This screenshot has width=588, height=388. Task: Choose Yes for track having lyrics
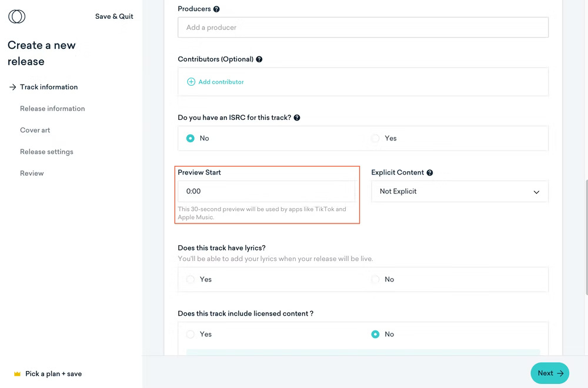(x=191, y=279)
